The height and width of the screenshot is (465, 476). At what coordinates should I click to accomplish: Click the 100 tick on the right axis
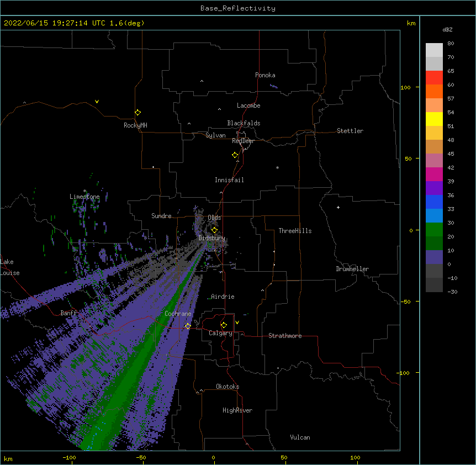(x=405, y=88)
